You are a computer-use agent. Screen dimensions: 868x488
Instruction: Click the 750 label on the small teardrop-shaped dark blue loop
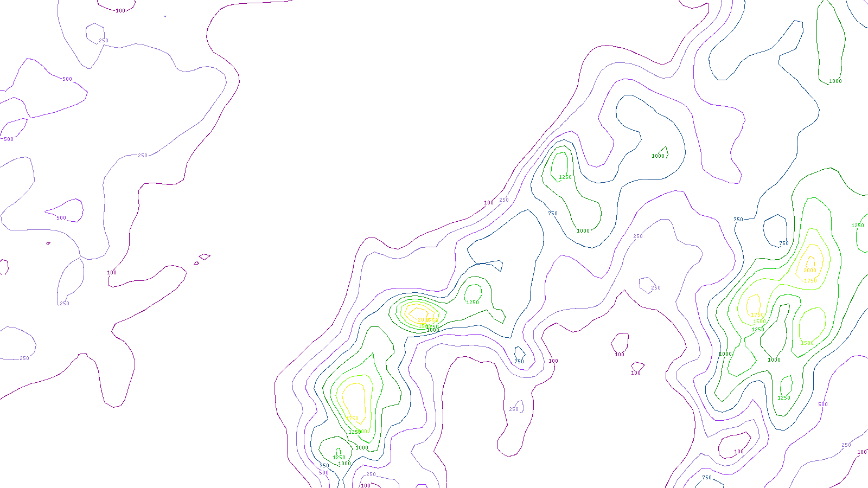(x=519, y=362)
